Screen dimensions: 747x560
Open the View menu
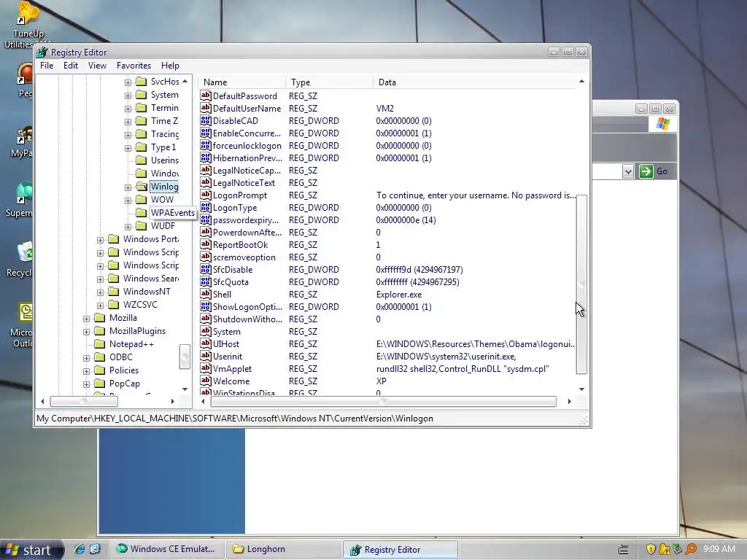97,66
